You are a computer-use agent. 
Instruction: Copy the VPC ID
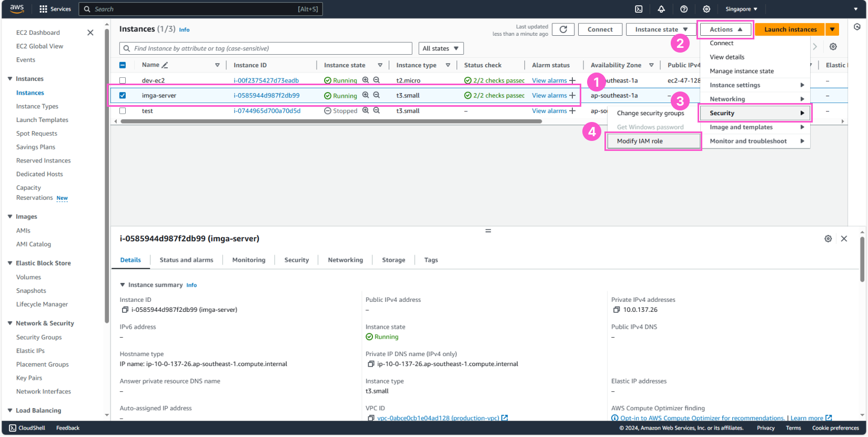pos(371,418)
